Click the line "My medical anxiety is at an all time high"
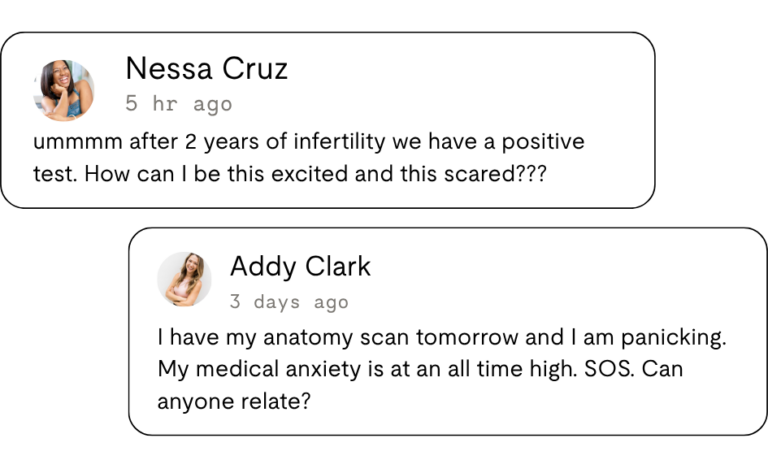Image resolution: width=768 pixels, height=460 pixels. pyautogui.click(x=366, y=369)
